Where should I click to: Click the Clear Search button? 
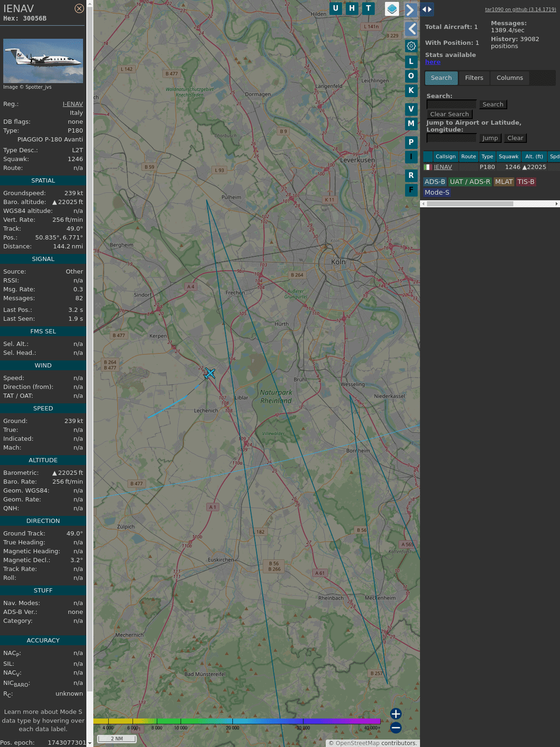(x=449, y=114)
